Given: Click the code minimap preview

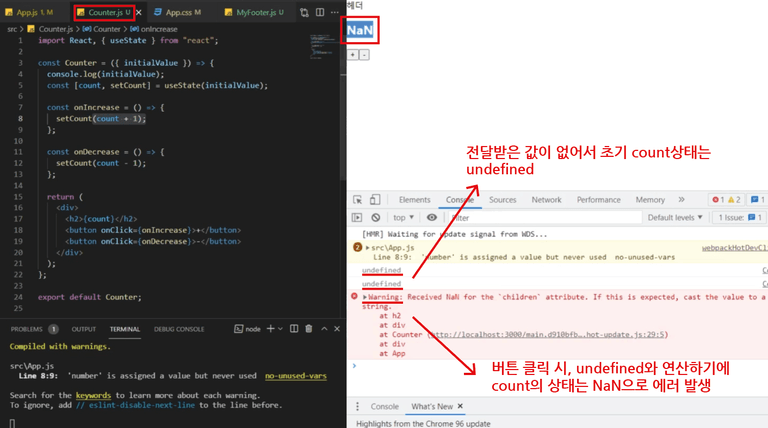Looking at the screenshot, I should [x=323, y=47].
